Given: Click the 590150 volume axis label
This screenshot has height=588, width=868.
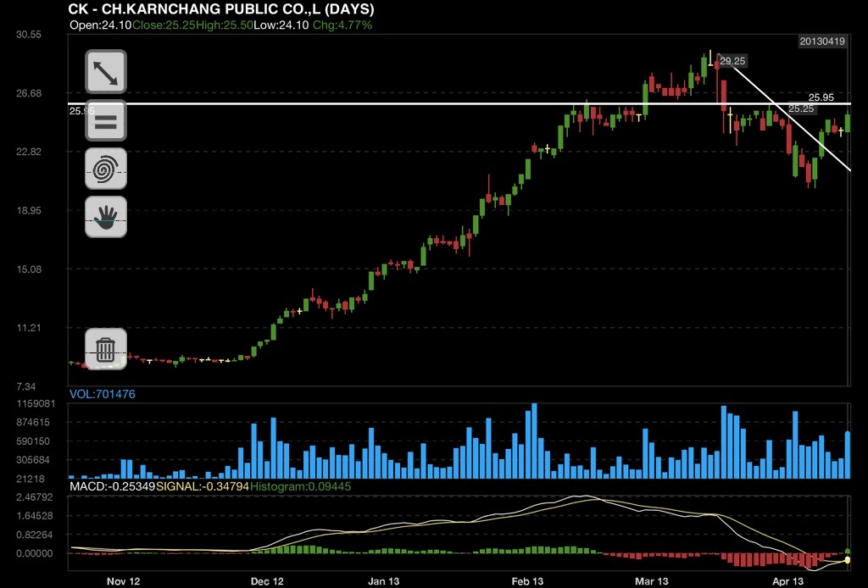Looking at the screenshot, I should click(x=33, y=441).
